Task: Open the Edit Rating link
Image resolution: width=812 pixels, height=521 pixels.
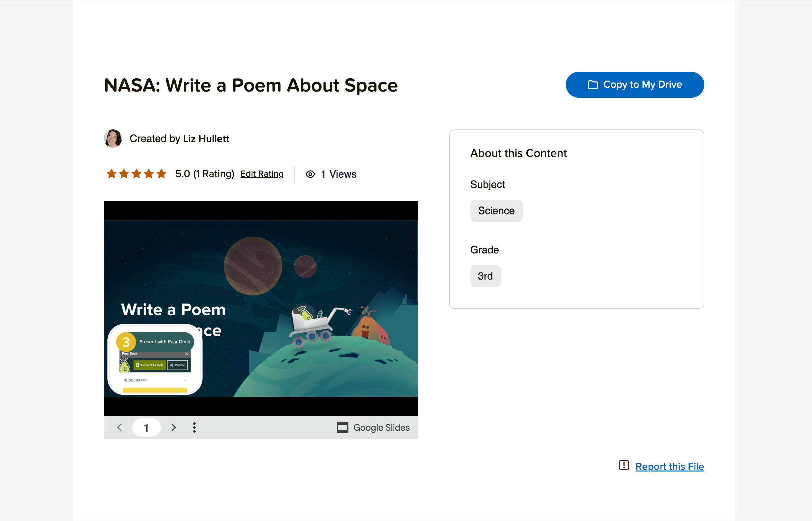Action: 262,174
